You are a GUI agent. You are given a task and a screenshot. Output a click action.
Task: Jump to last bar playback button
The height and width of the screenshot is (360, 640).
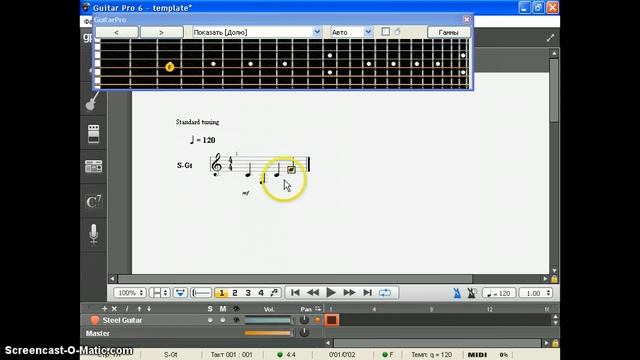pyautogui.click(x=367, y=293)
